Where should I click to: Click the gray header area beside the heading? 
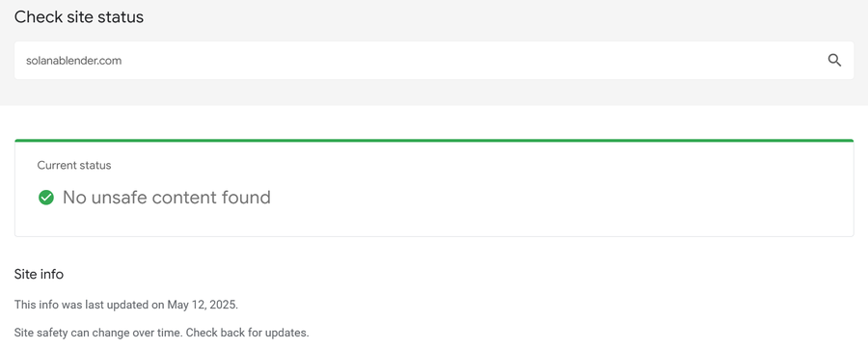pos(499,17)
